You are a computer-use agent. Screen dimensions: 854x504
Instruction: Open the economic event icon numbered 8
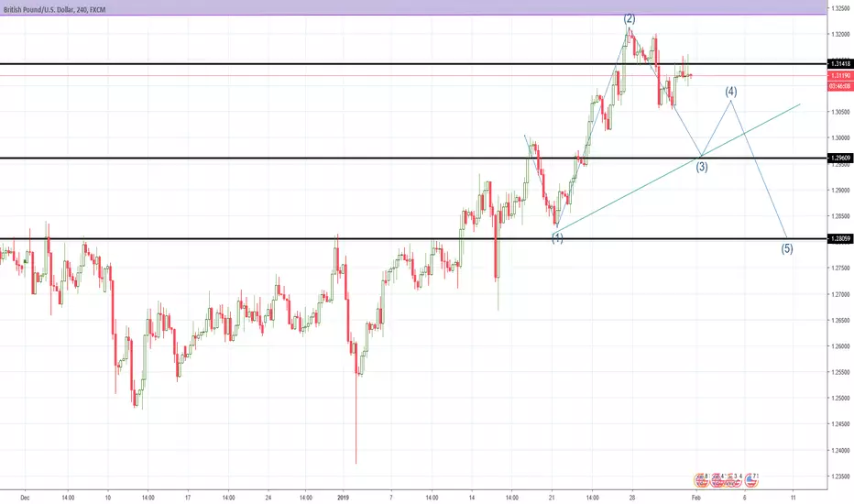coord(701,480)
